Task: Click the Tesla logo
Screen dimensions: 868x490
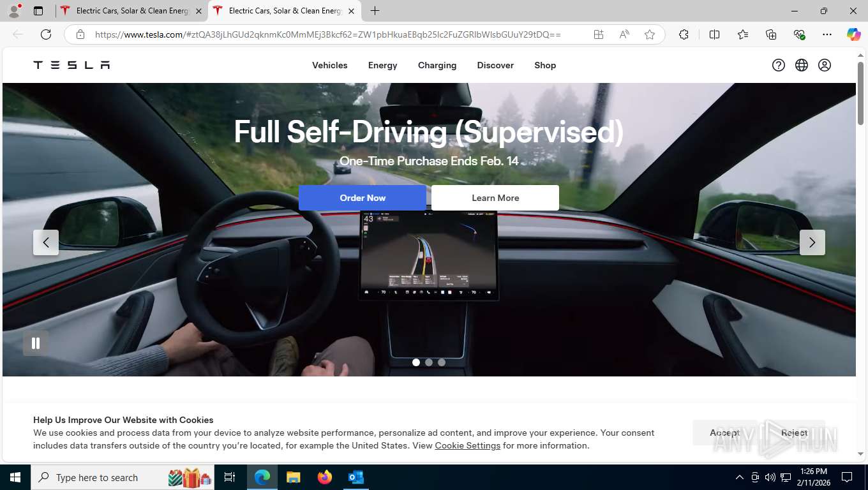Action: pos(71,65)
